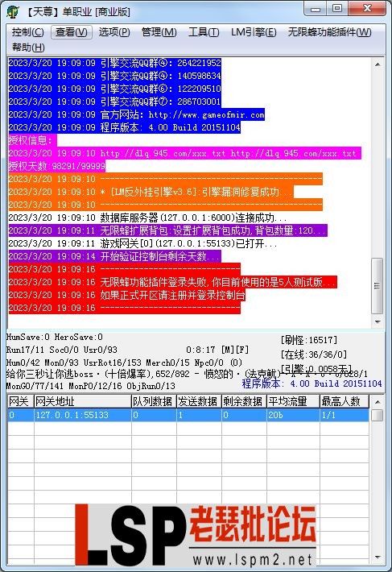
Task: Click the [刷怪:16517] status text
Action: pos(309,340)
